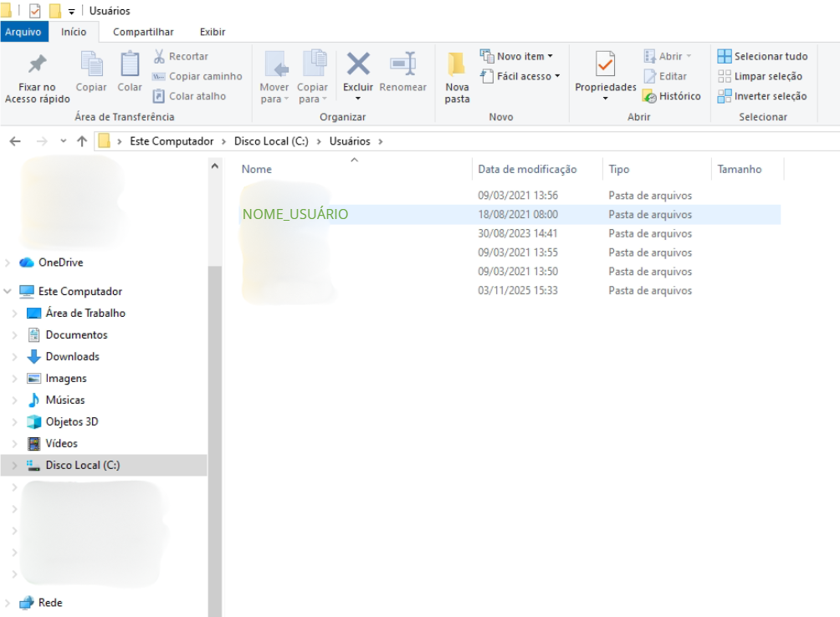The height and width of the screenshot is (617, 840).
Task: Go up one folder level arrow
Action: click(x=82, y=141)
